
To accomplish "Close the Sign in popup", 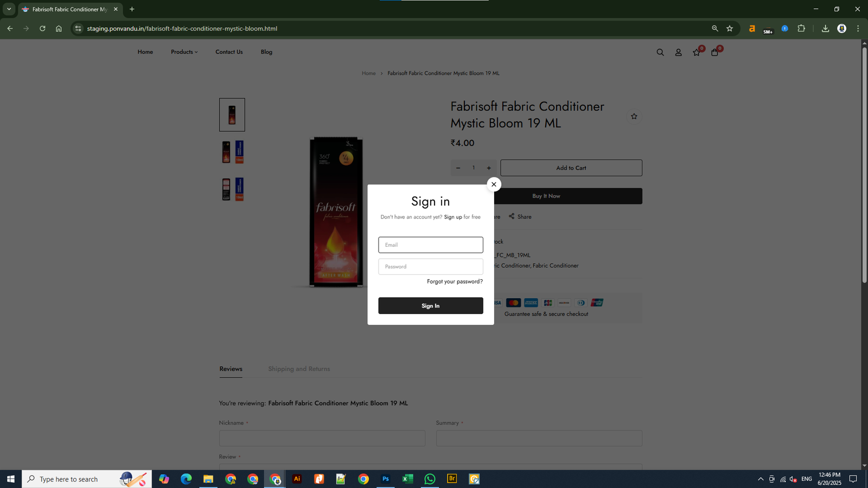I will [x=494, y=184].
